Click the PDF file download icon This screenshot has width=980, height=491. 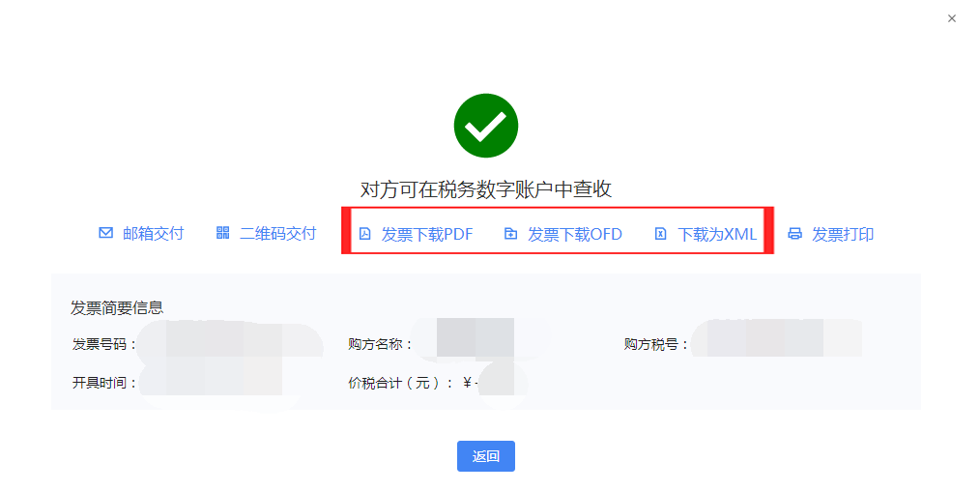365,234
